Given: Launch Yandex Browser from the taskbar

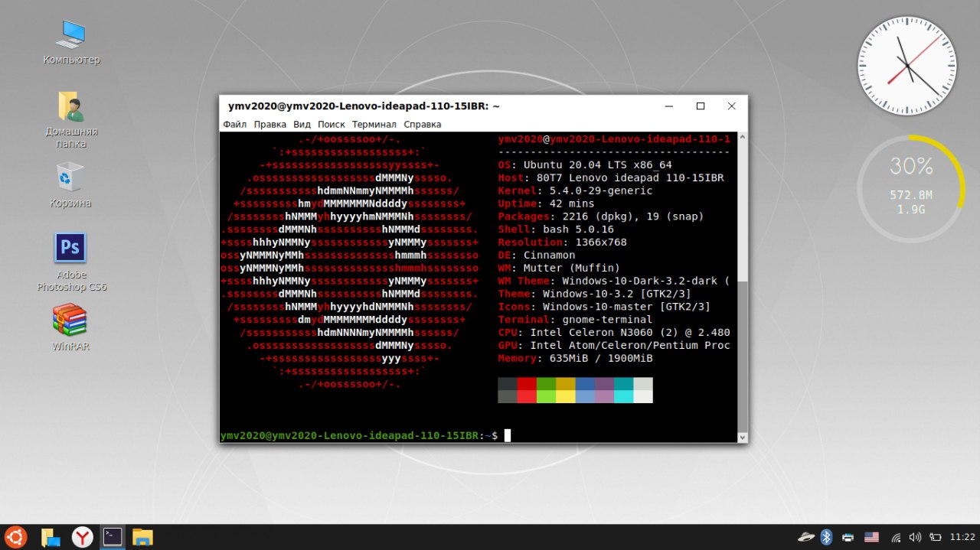Looking at the screenshot, I should (82, 537).
